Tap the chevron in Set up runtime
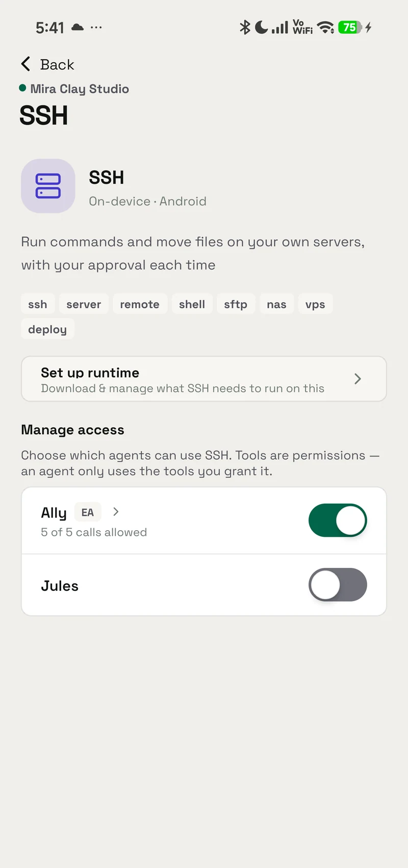 [x=358, y=379]
